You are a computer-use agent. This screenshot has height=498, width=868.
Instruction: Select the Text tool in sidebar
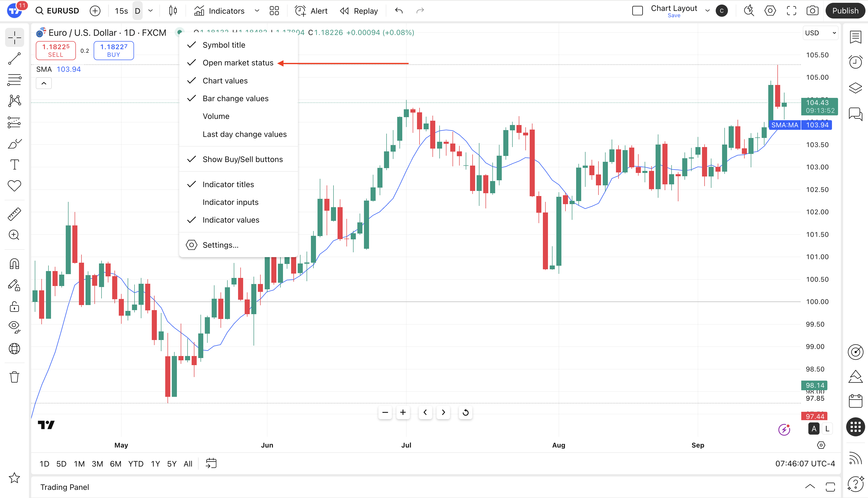[x=14, y=165]
